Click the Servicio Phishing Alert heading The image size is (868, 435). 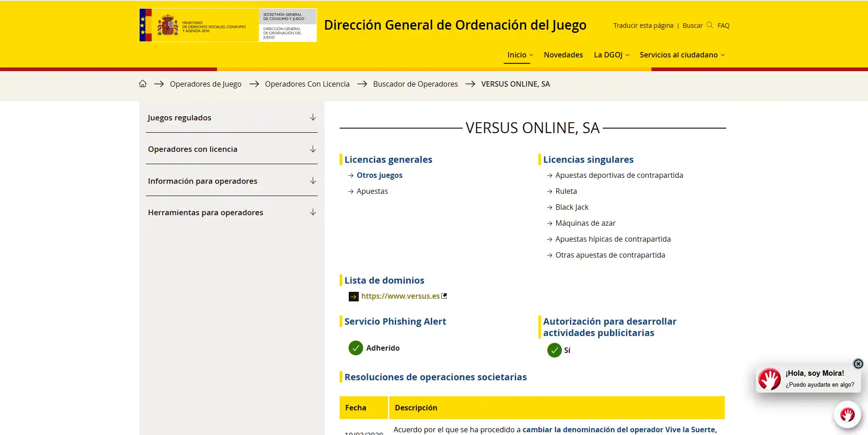point(395,321)
